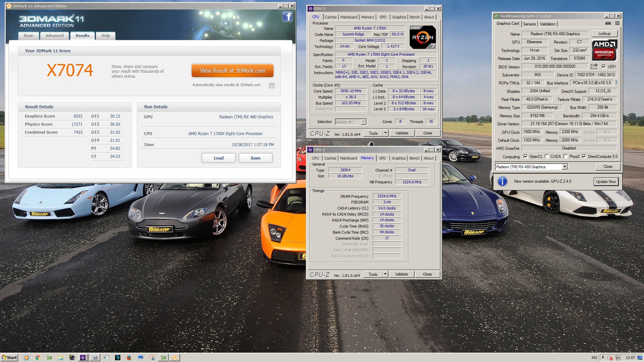The image size is (644, 362).
Task: Open the media player taskbar icon
Action: click(26, 358)
